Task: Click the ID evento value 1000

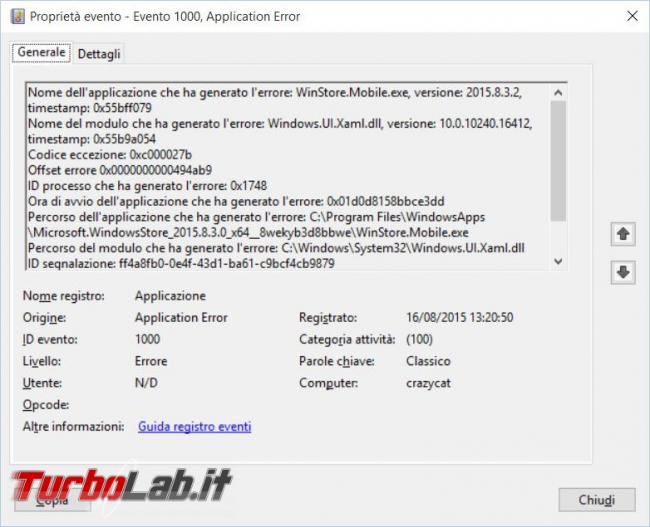Action: [x=148, y=339]
